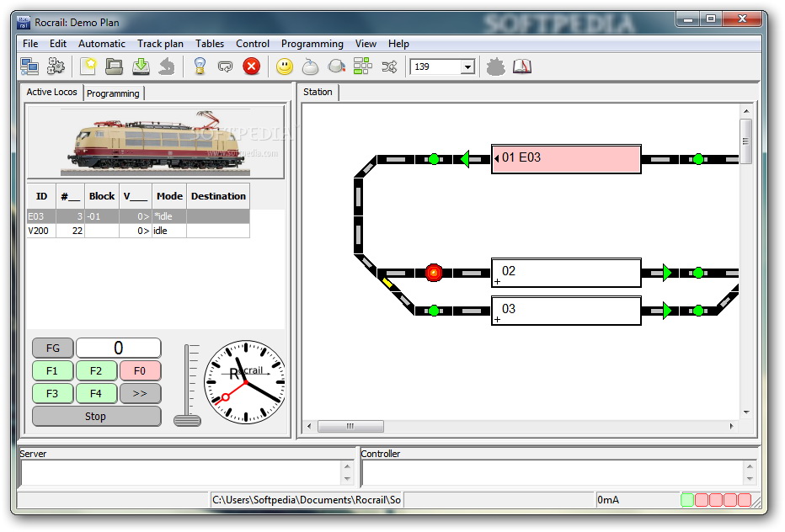Screen dimensions: 785x532
Task: Open the Track plan menu
Action: click(x=160, y=44)
